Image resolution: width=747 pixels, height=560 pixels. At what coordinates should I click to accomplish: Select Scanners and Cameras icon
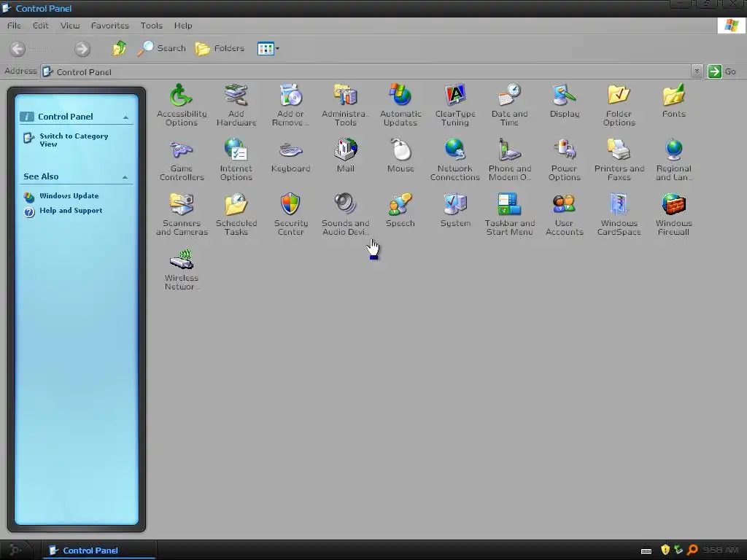(182, 214)
